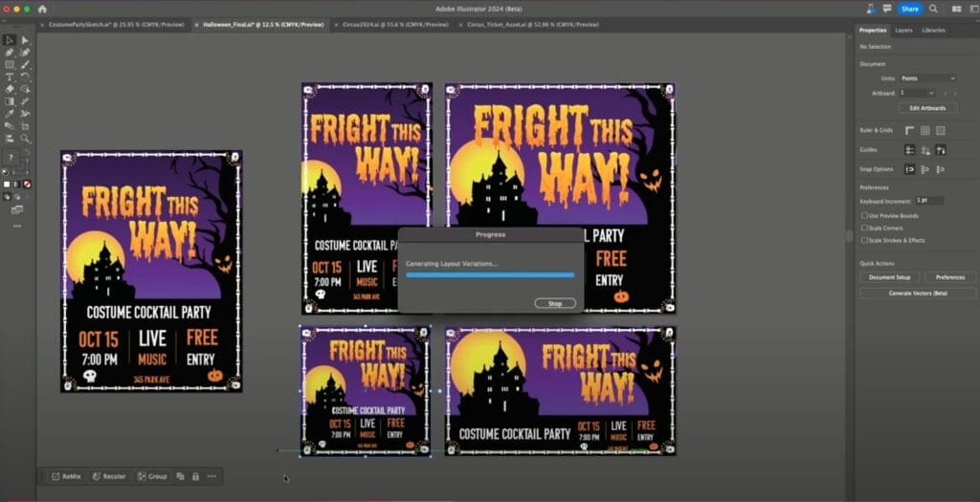This screenshot has width=980, height=502.
Task: Select the Type tool
Action: (10, 76)
